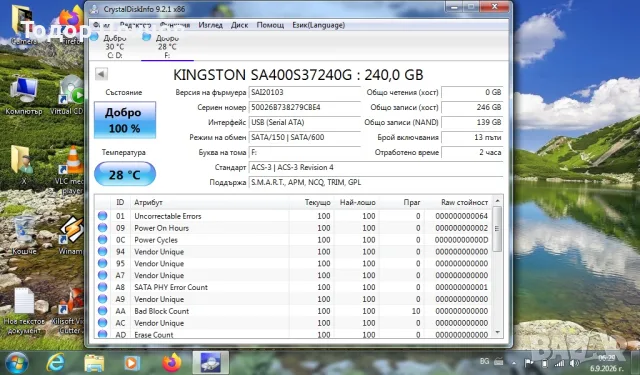The height and width of the screenshot is (375, 640).
Task: Click the ID column header
Action: click(120, 202)
